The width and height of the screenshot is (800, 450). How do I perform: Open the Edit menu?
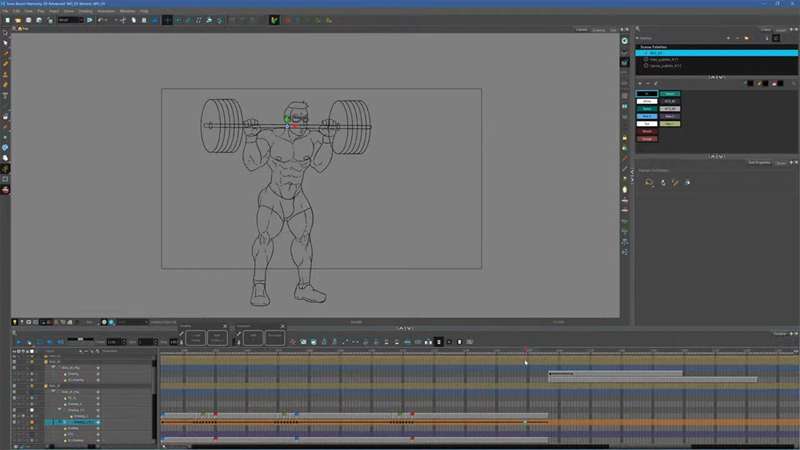coord(17,11)
